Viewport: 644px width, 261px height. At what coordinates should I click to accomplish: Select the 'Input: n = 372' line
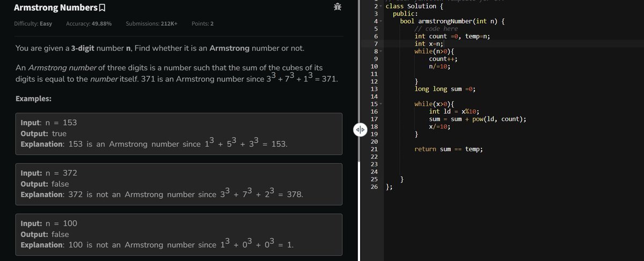pyautogui.click(x=48, y=173)
